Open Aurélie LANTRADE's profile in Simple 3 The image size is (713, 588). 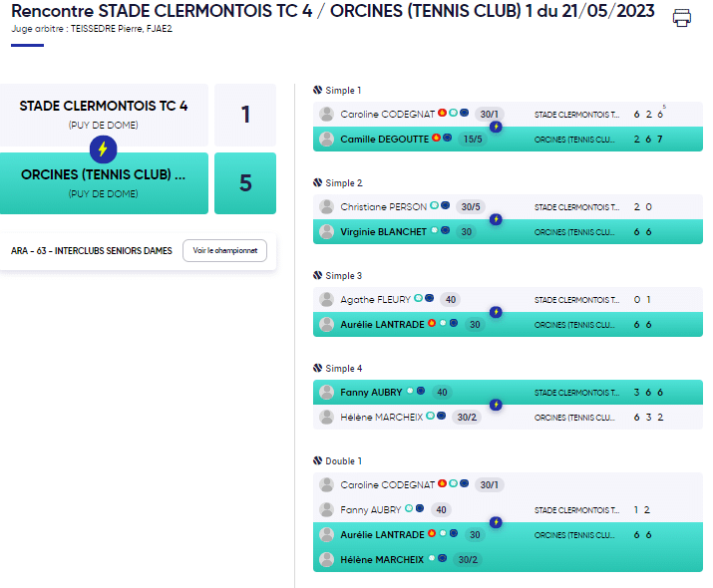pyautogui.click(x=382, y=325)
